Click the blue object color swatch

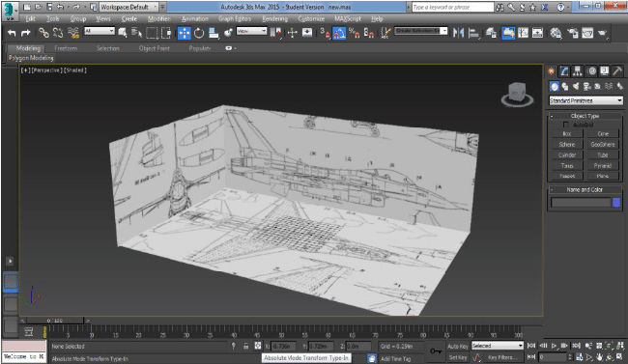[616, 203]
